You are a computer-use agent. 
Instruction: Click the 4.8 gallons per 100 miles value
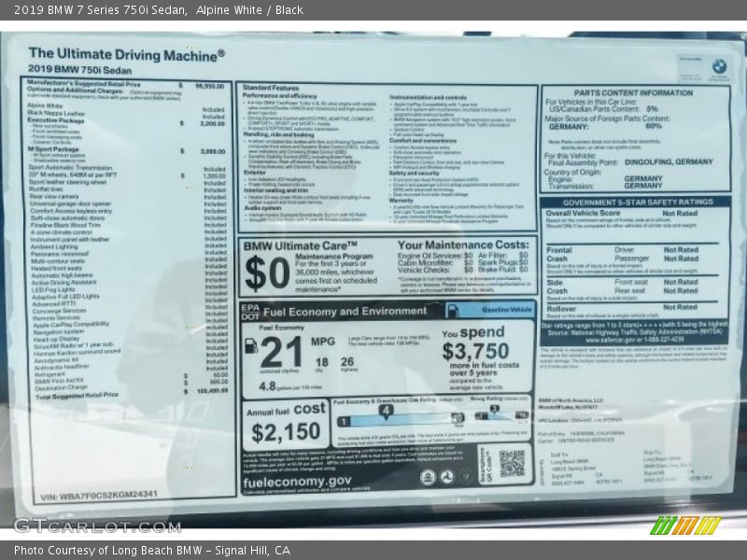point(267,386)
